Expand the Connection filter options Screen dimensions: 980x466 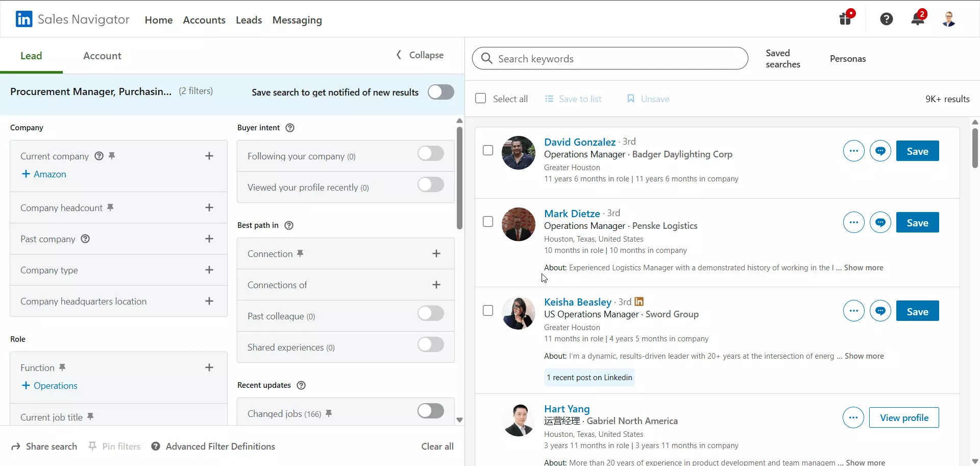(x=436, y=253)
